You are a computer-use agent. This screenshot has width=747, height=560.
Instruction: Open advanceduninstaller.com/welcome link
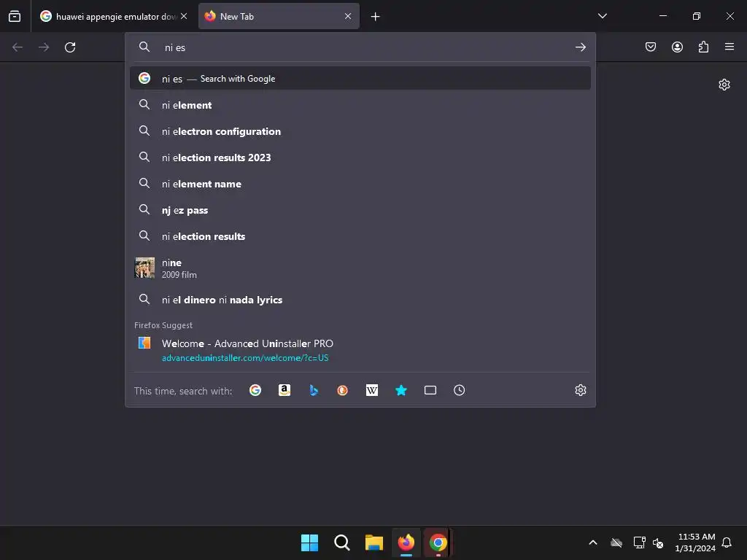pos(245,357)
